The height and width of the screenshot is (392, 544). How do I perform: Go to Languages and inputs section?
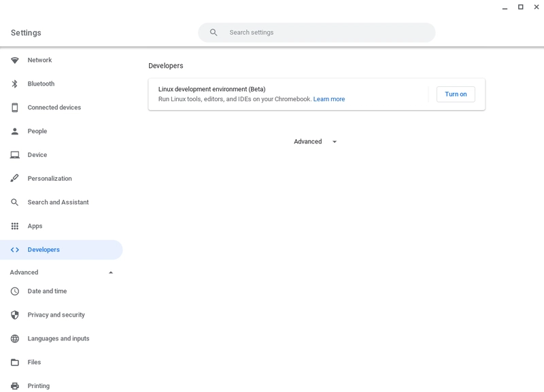(x=58, y=339)
